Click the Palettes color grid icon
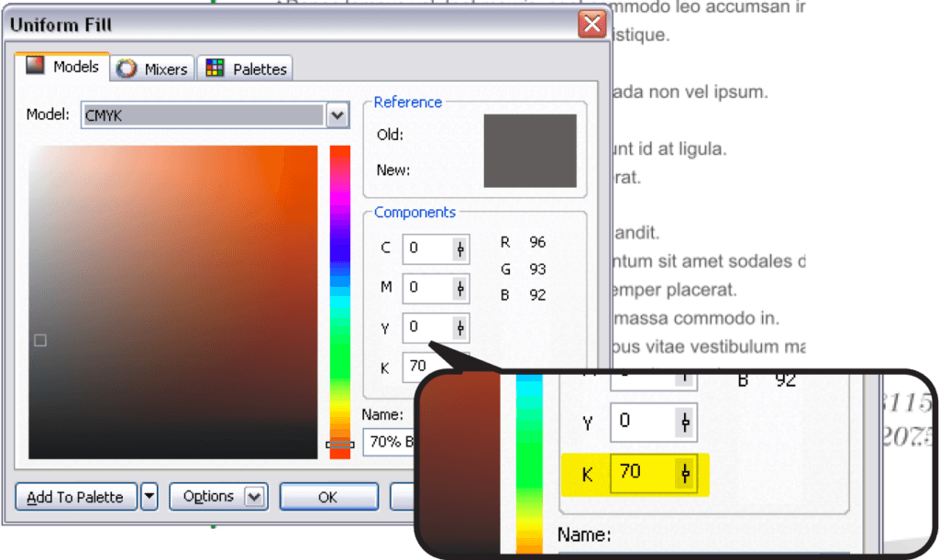The image size is (939, 560). coord(215,69)
